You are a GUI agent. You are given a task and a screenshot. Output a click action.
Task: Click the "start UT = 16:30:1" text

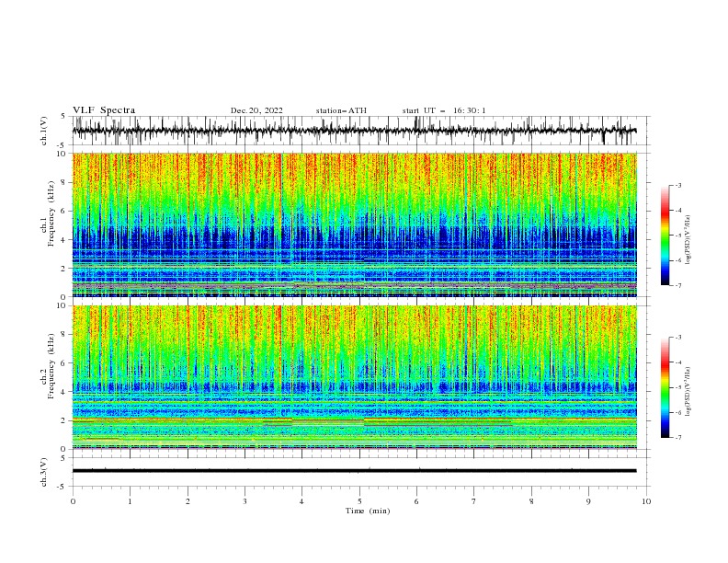click(x=444, y=110)
